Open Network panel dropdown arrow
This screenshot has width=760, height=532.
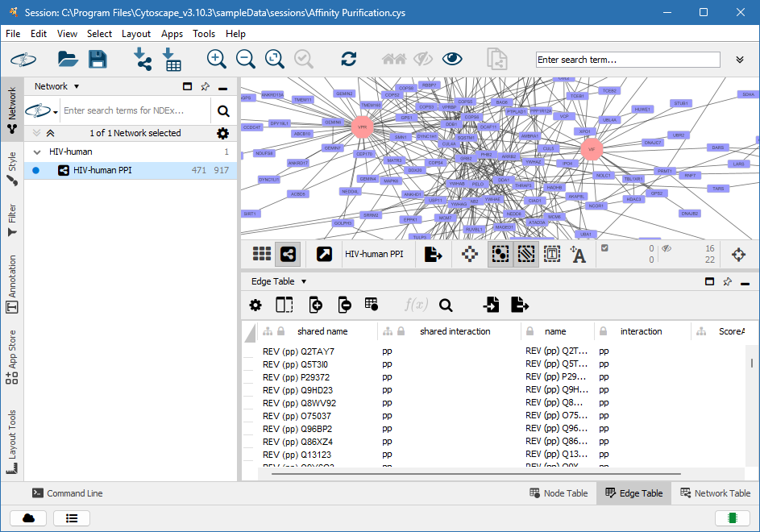point(77,87)
